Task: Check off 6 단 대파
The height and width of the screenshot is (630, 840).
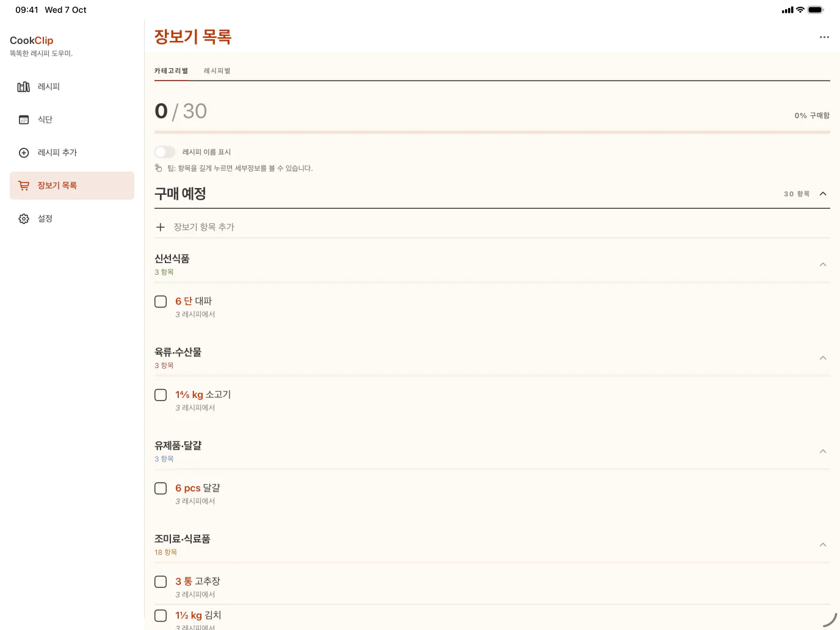Action: point(161,302)
